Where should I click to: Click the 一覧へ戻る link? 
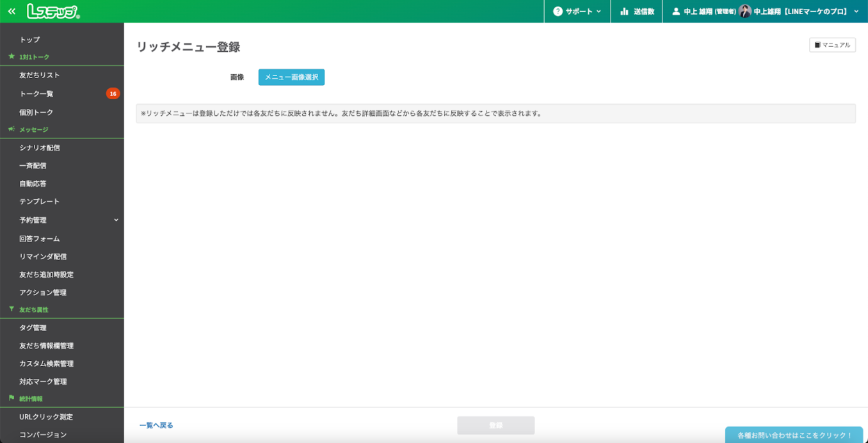coord(156,424)
